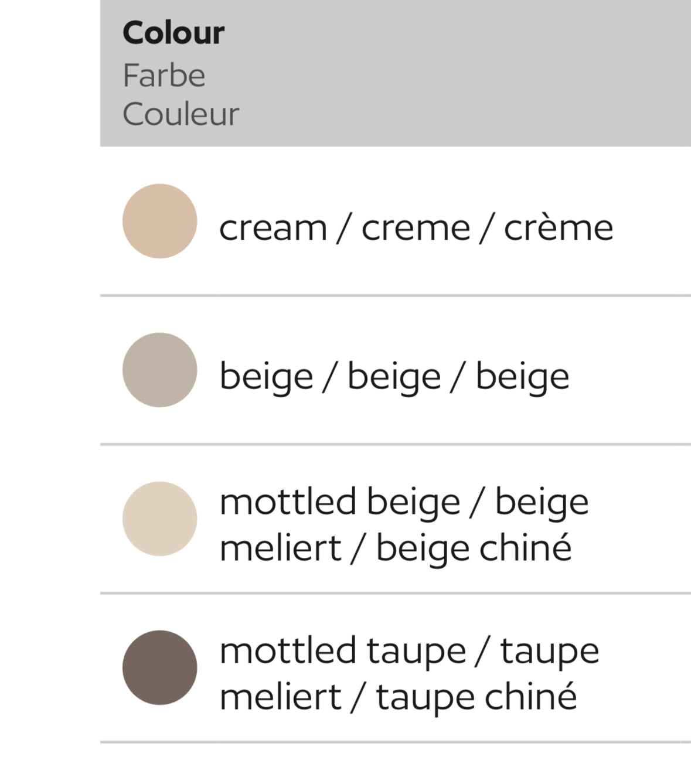Click the "taupe chiné" text
Viewport: 691px width, 784px height.
pyautogui.click(x=476, y=697)
